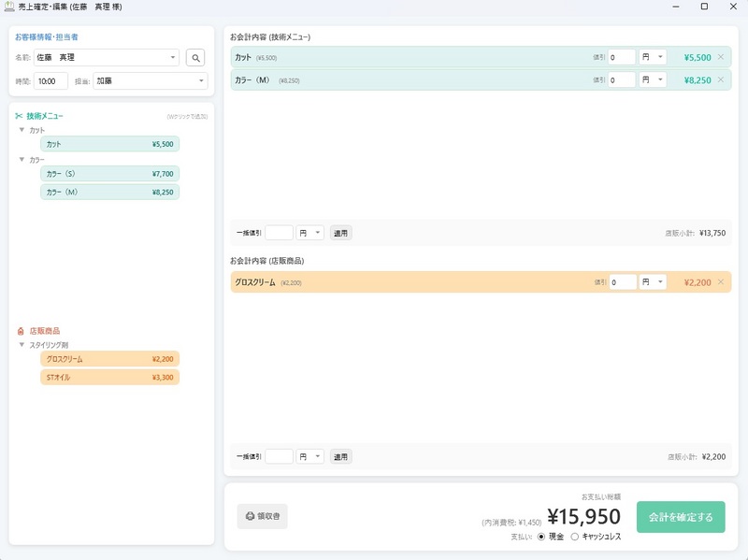
Task: Click the scissors icon beside 技術メニュー
Action: point(19,116)
